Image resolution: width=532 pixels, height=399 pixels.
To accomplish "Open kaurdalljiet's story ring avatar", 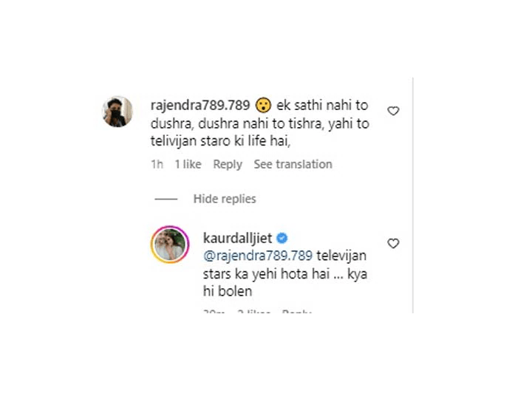I will (170, 245).
